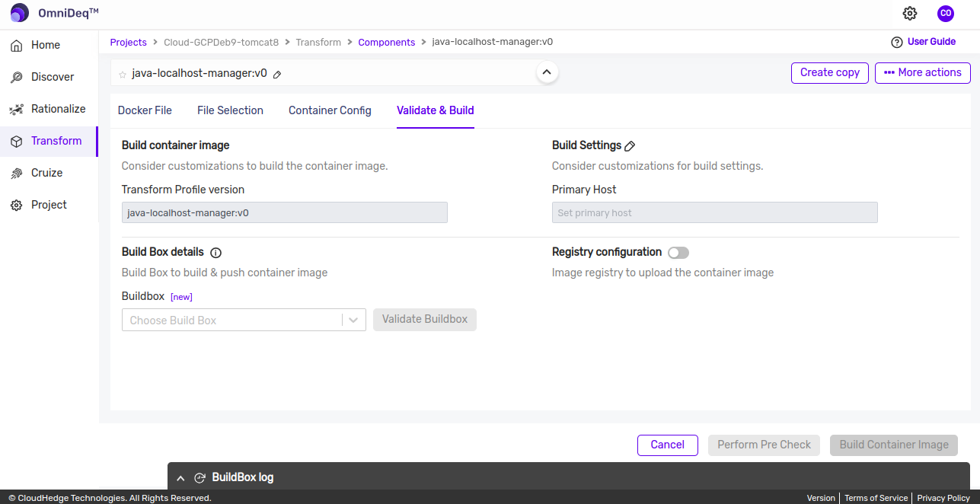This screenshot has height=504, width=980.
Task: Click the Rationalize sidebar icon
Action: tap(16, 110)
